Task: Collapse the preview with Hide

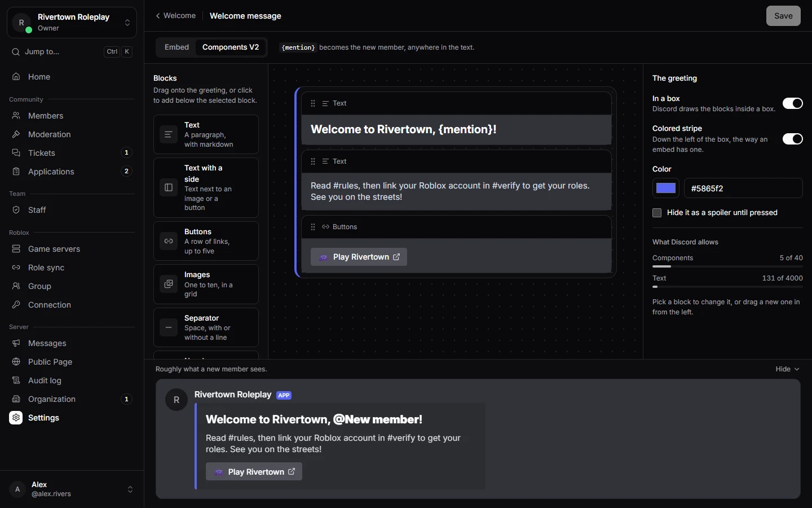Action: [x=787, y=369]
